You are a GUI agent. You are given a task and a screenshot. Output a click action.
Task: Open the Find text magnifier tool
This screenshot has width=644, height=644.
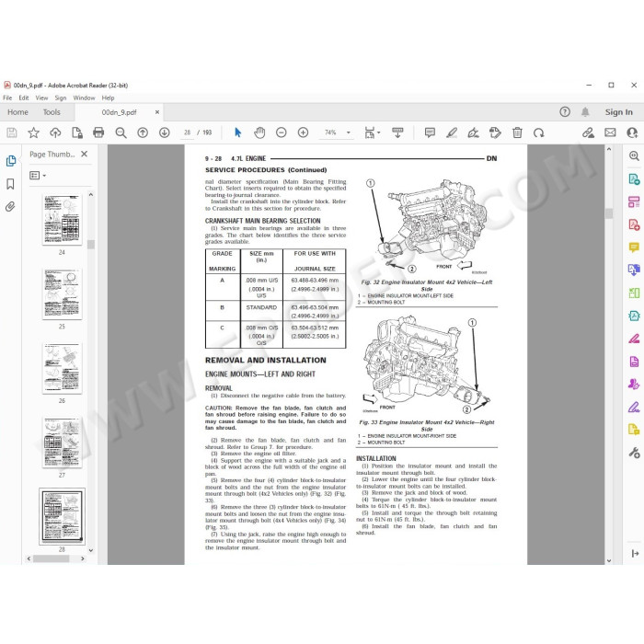(121, 132)
